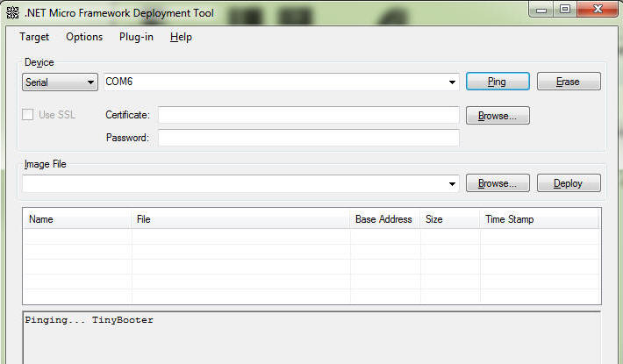Viewport: 623px width, 364px height.
Task: Expand the Image File dropdown arrow
Action: coord(452,184)
